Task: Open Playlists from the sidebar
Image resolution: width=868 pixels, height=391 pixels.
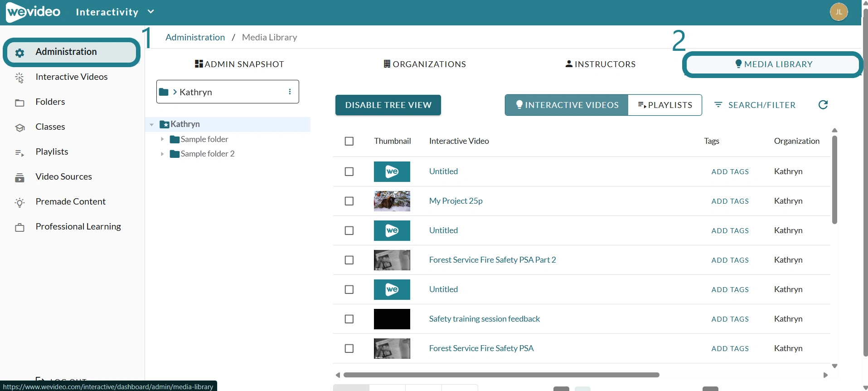Action: coord(52,152)
